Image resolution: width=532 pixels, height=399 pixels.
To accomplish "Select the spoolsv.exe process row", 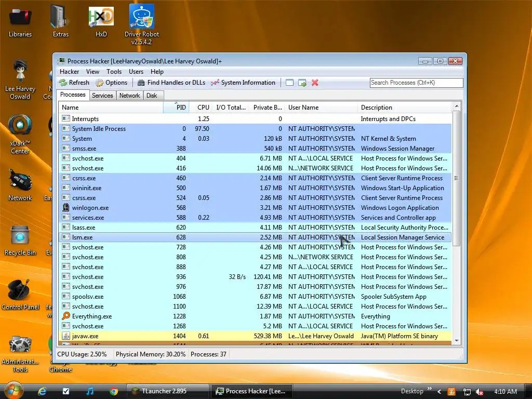I will pos(255,297).
